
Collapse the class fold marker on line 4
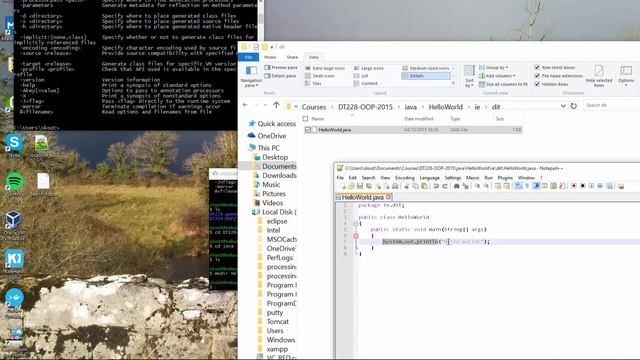356,223
